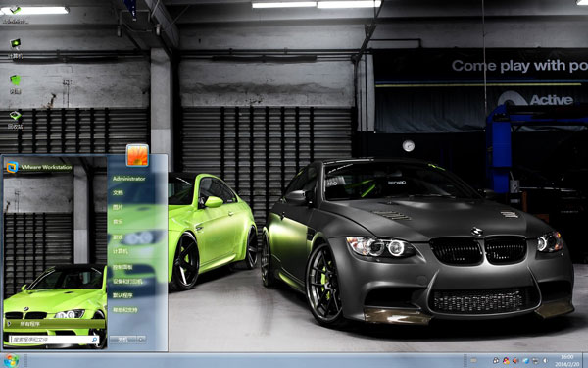Select the green folder desktop icon

[x=16, y=84]
